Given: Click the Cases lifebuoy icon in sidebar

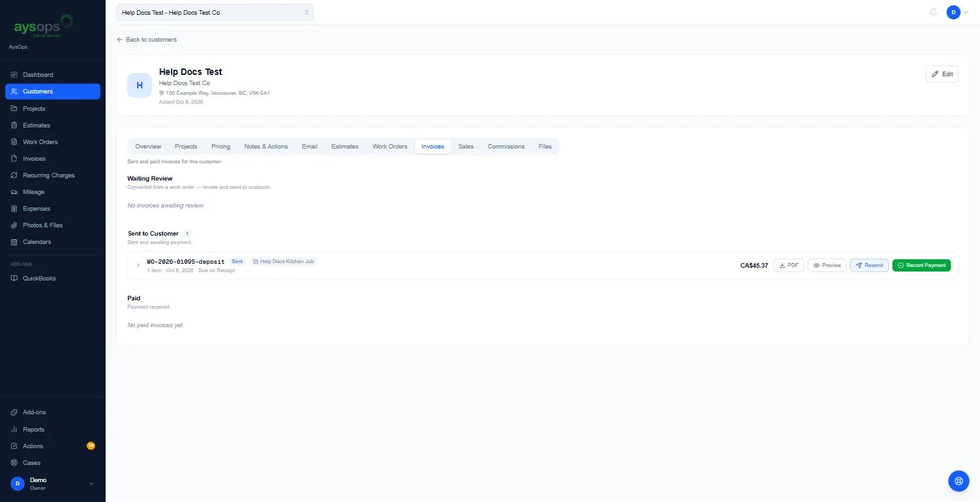Looking at the screenshot, I should (x=14, y=463).
